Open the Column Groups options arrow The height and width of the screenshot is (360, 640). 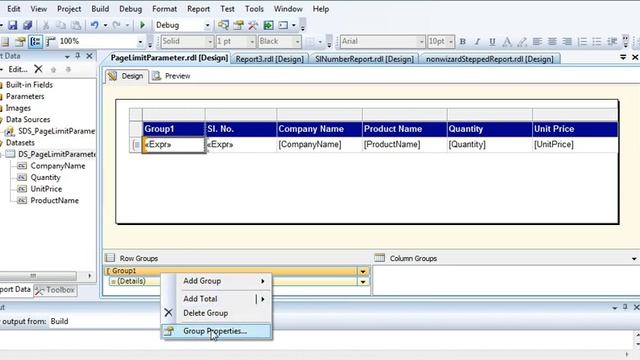tap(633, 259)
